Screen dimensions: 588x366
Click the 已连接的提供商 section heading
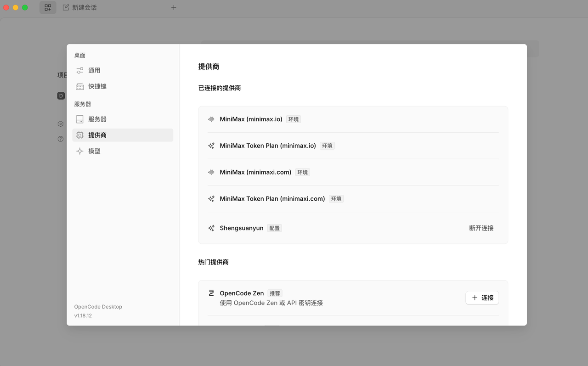pyautogui.click(x=220, y=88)
